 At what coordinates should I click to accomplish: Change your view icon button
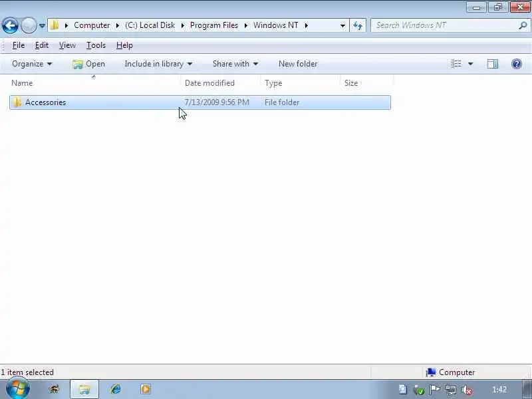click(x=456, y=64)
